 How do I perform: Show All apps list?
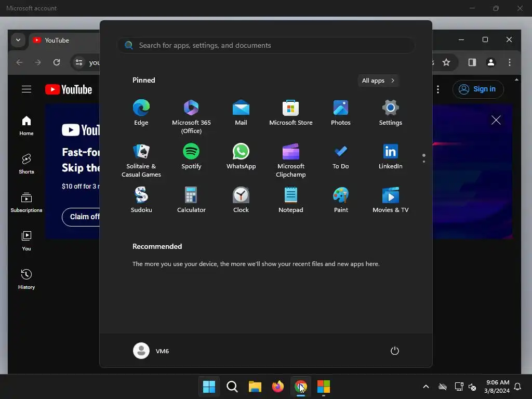click(378, 81)
